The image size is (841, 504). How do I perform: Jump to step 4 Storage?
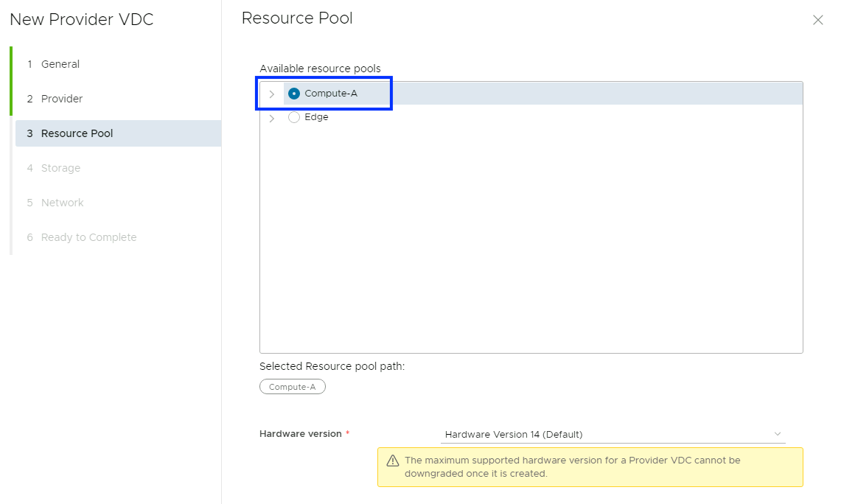click(60, 168)
